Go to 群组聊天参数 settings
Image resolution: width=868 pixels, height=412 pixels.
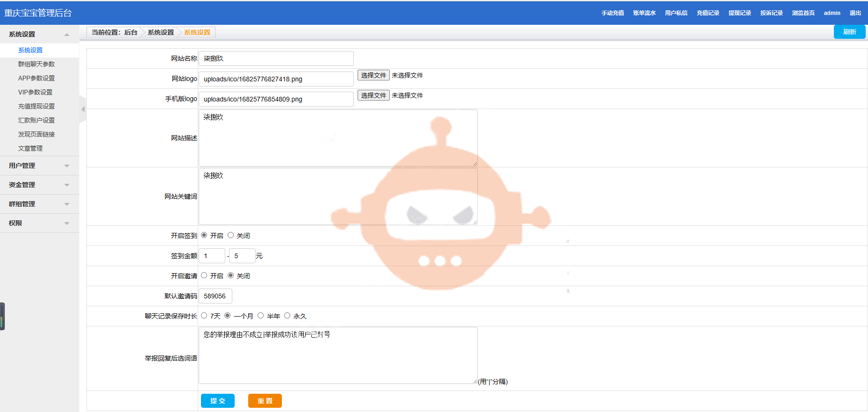(36, 64)
